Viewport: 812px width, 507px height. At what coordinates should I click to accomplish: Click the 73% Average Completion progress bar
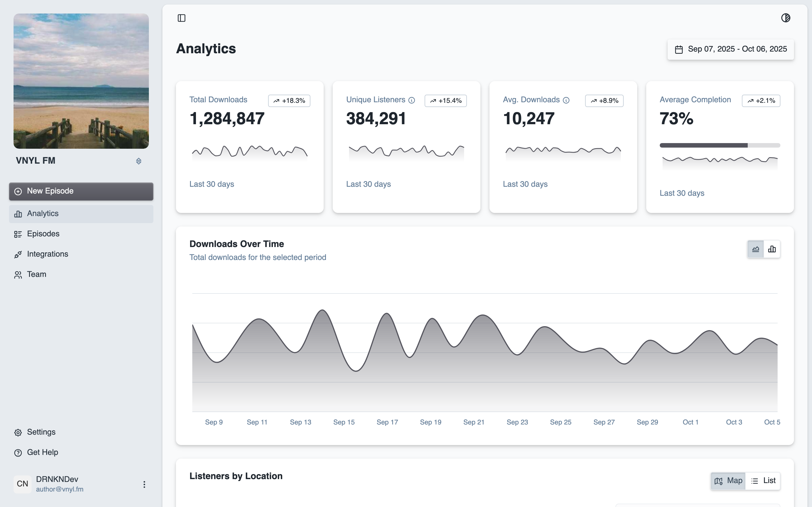coord(720,145)
